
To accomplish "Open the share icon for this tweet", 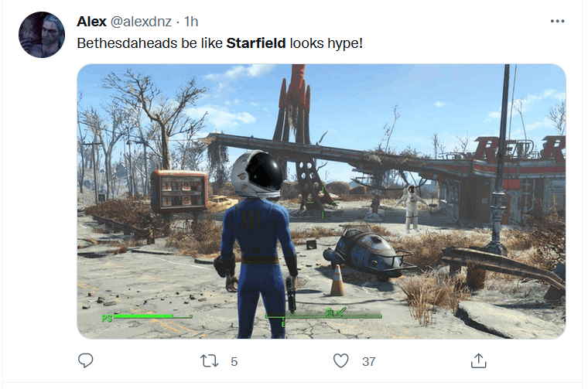I will pos(478,360).
